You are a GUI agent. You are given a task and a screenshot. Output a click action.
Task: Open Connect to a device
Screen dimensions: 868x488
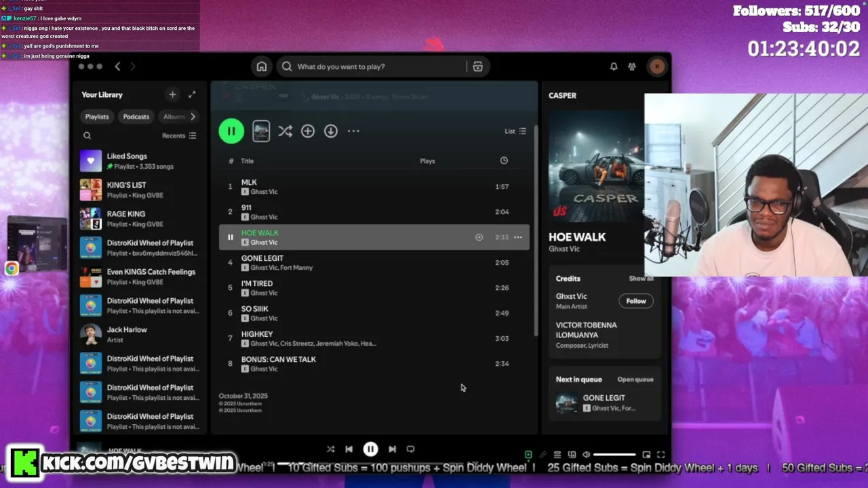tap(572, 455)
